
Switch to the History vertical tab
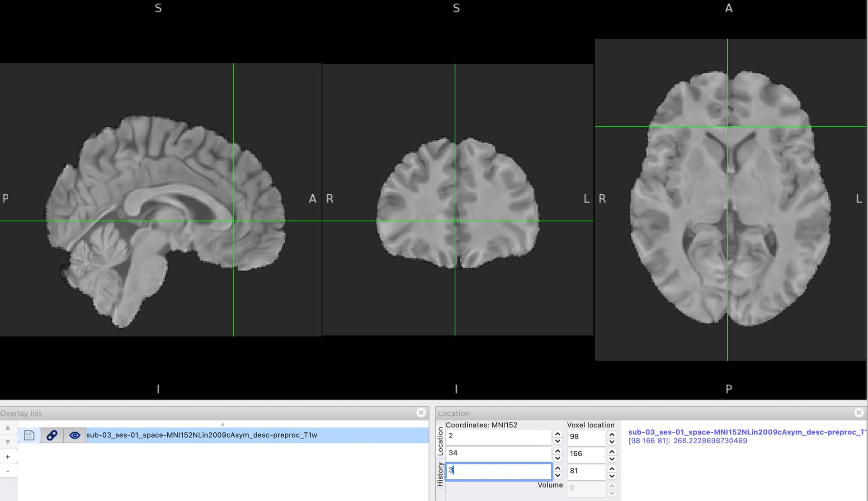click(x=440, y=474)
